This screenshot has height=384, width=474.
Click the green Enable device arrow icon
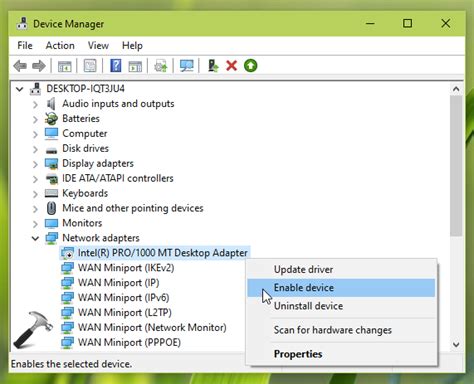251,66
